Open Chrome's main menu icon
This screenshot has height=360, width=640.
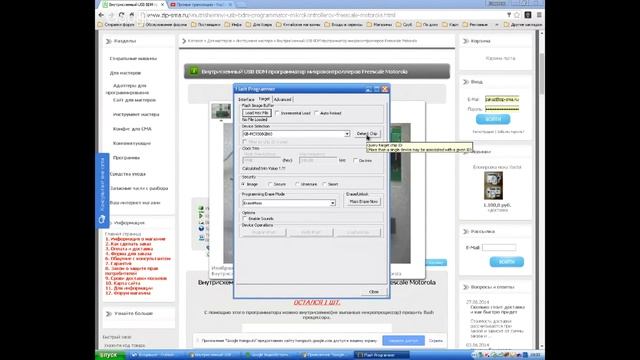pyautogui.click(x=539, y=15)
